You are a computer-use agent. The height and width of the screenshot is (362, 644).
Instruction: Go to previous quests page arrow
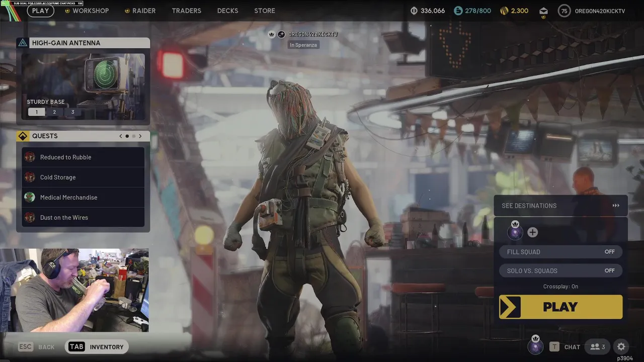coord(121,136)
